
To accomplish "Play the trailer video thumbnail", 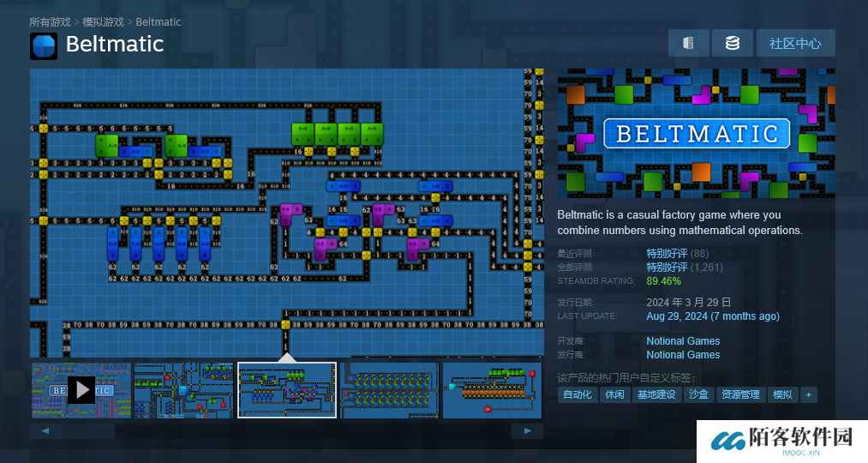I will click(x=81, y=390).
